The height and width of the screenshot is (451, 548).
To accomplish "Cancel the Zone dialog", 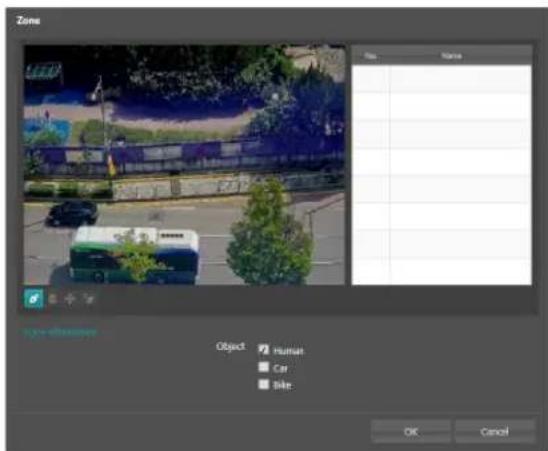I will click(x=495, y=432).
